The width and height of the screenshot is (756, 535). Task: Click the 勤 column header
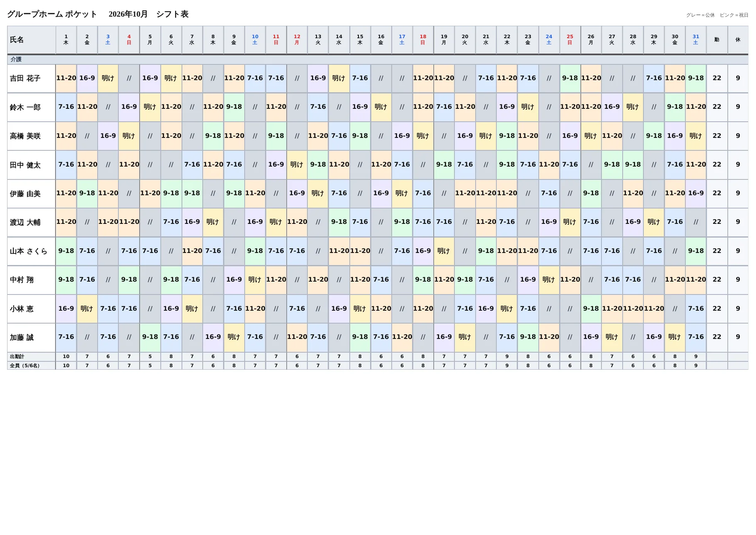click(x=717, y=40)
